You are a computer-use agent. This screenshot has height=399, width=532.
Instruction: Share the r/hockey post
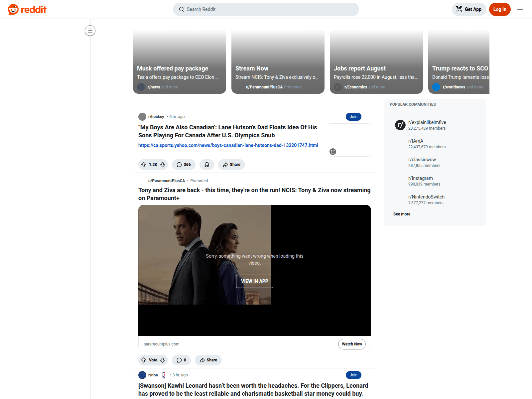(x=231, y=165)
